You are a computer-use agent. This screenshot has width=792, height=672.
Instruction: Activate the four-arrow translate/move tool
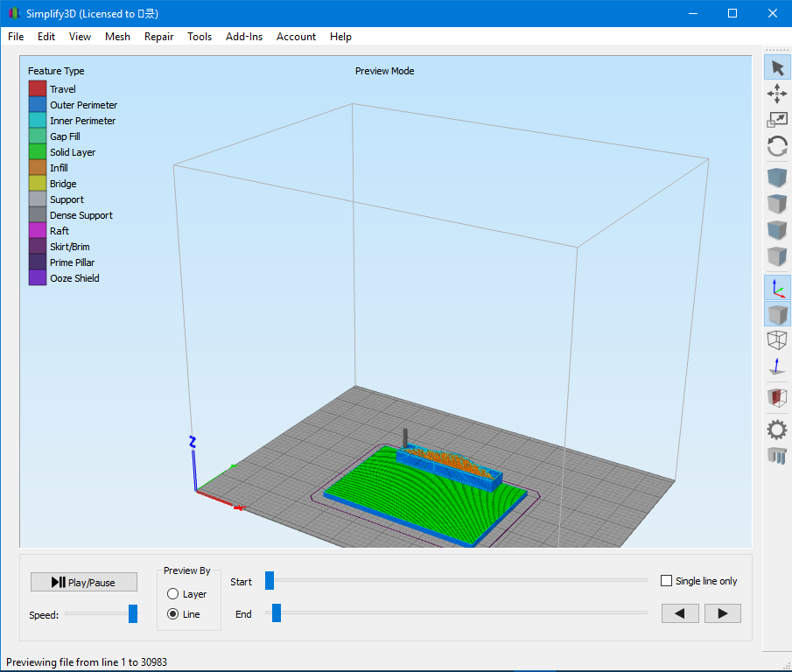pyautogui.click(x=777, y=94)
